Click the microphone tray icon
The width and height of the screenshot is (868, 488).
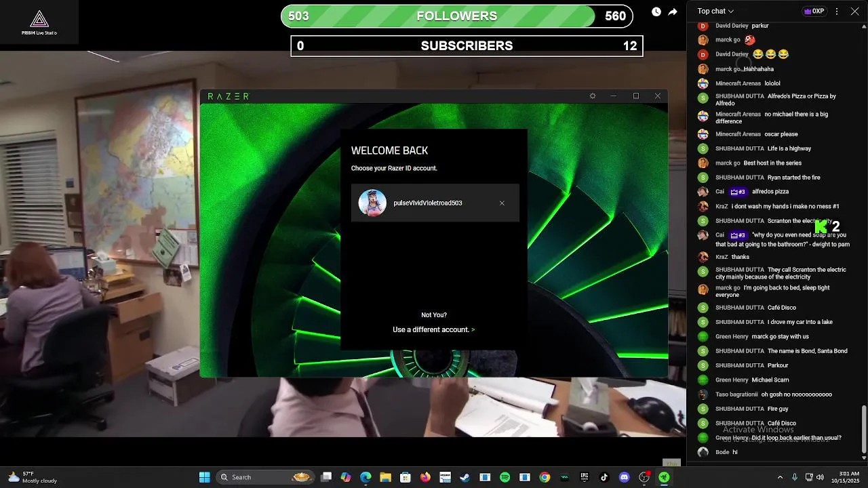(x=795, y=477)
